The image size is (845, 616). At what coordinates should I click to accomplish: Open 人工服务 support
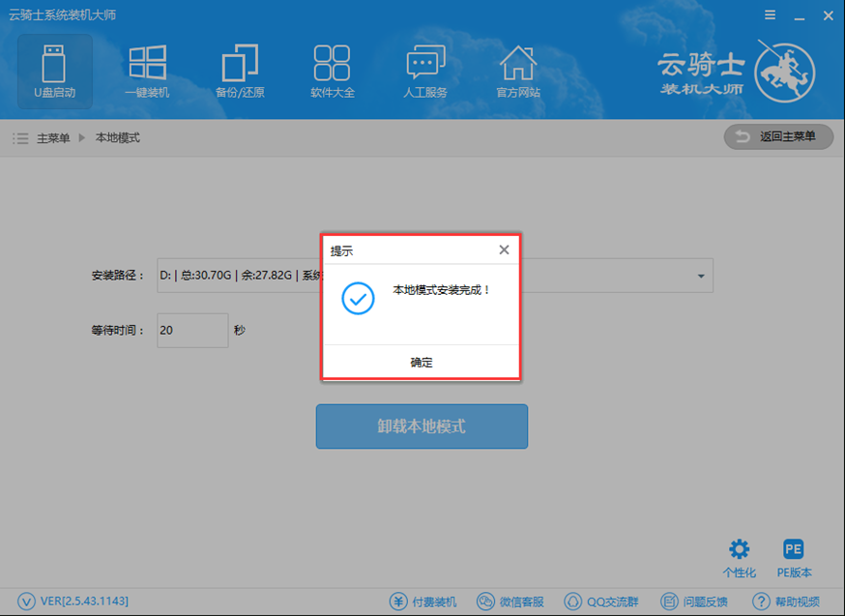425,72
